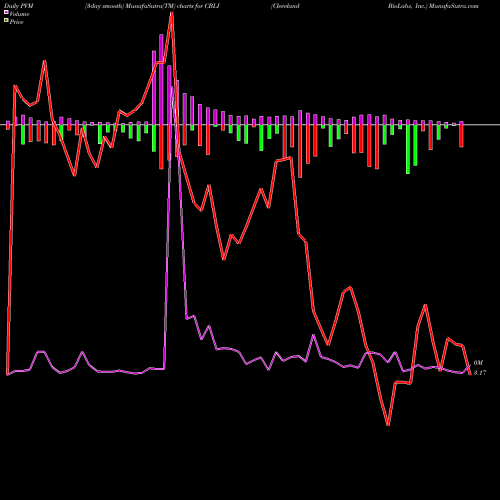Screen dimensions: 500x500
Task: Click the tallest purple volume bar
Action: tap(161, 79)
